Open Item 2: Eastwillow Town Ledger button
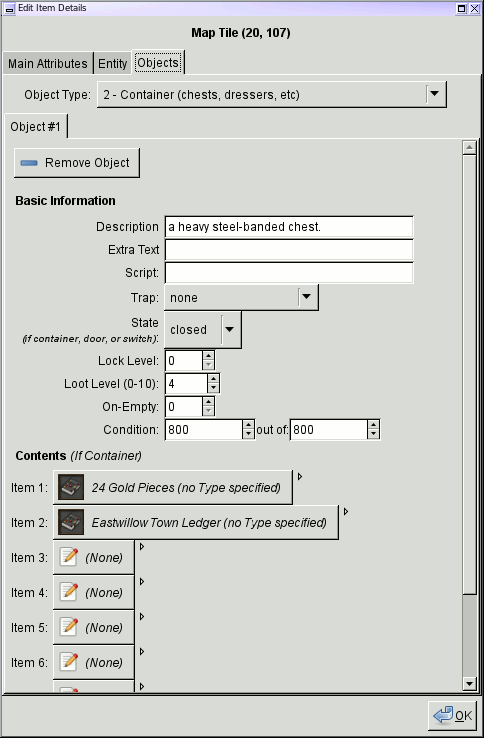Image resolution: width=484 pixels, height=738 pixels. pos(196,522)
